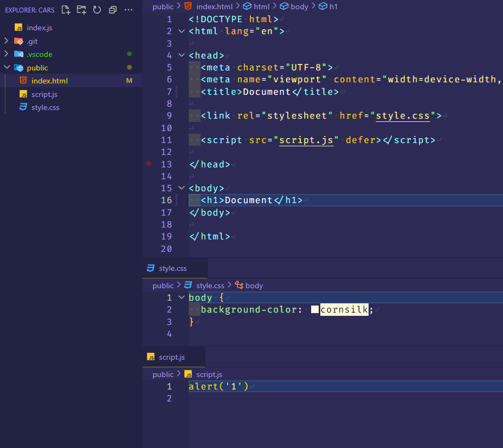
Task: Select the public folder row
Action: [x=71, y=68]
